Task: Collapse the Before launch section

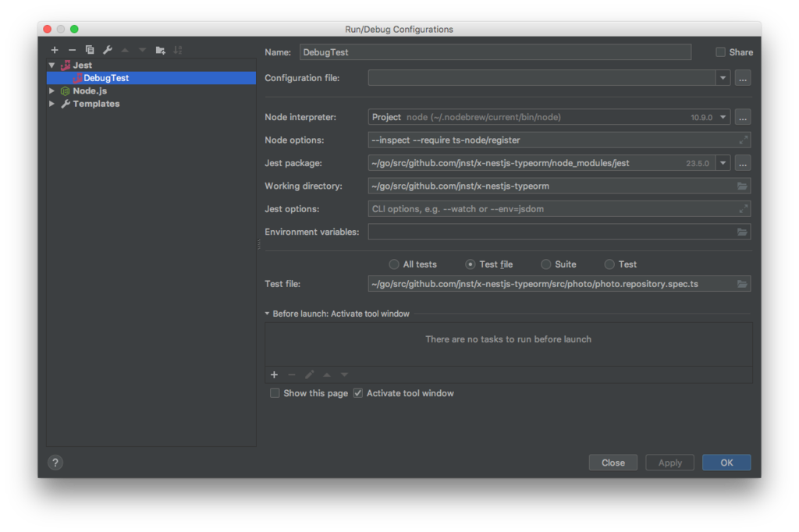Action: 267,314
